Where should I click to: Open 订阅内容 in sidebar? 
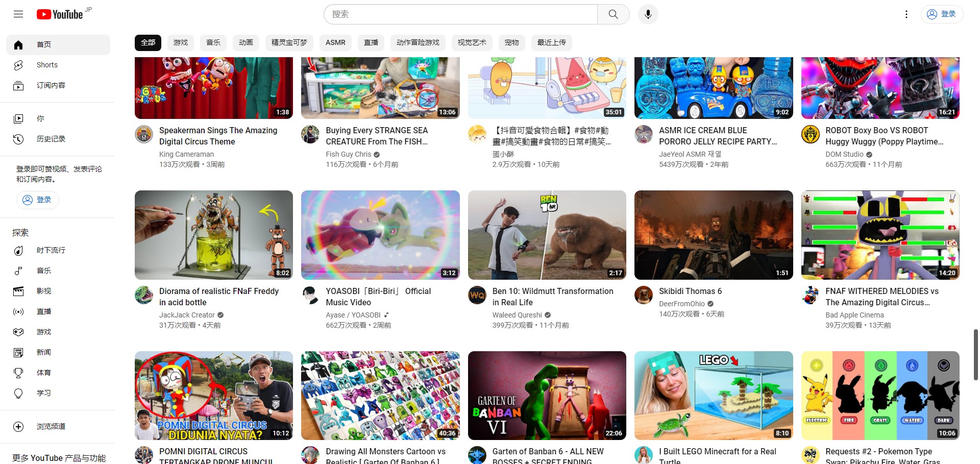(58, 86)
